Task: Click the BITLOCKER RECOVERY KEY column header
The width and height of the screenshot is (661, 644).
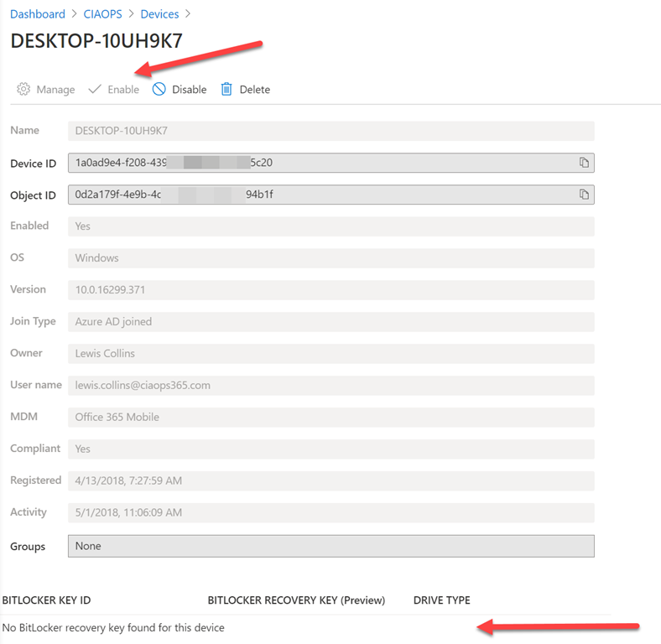Action: pyautogui.click(x=296, y=600)
